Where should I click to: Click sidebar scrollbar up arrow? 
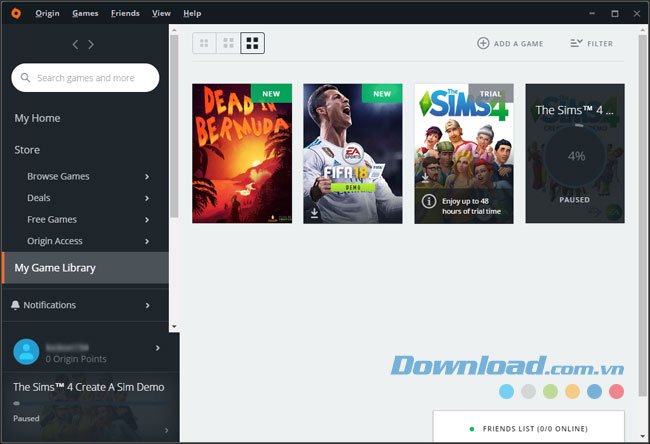174,30
